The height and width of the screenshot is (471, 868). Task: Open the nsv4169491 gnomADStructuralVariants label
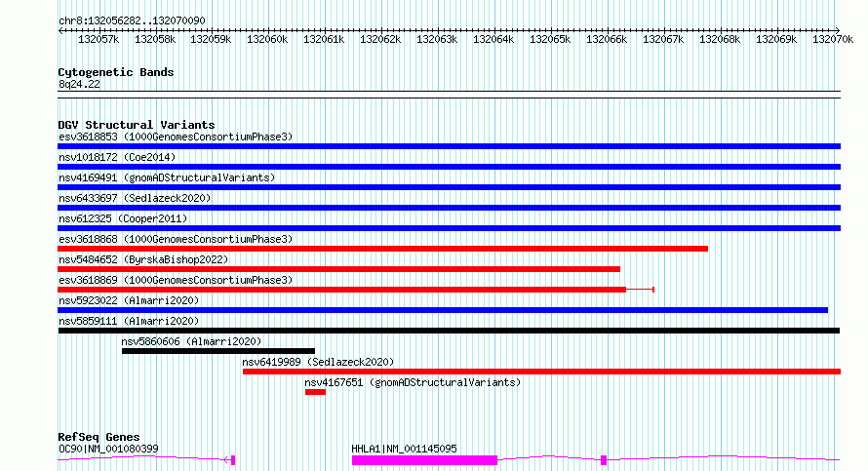click(167, 177)
